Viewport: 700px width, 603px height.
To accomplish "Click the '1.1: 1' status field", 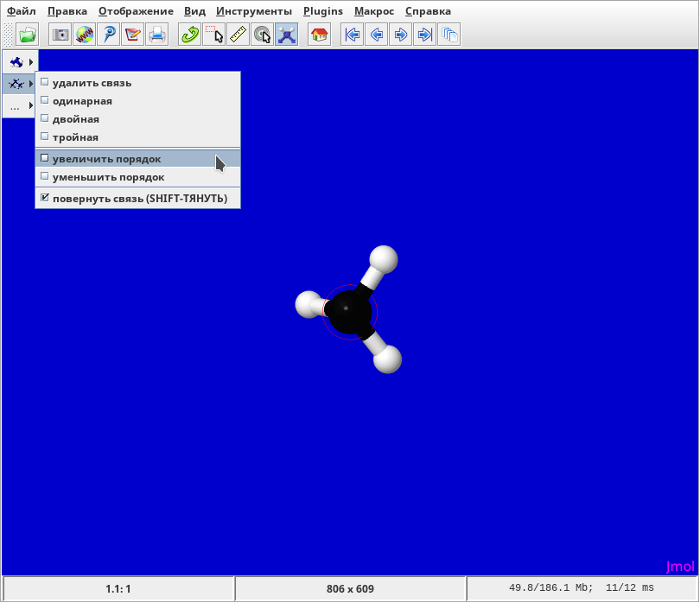I will (x=118, y=588).
